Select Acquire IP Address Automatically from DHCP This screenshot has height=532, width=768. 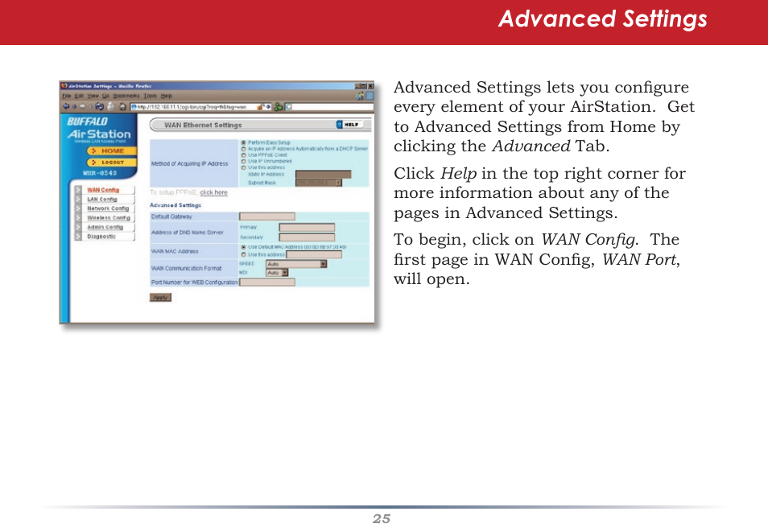tap(243, 149)
